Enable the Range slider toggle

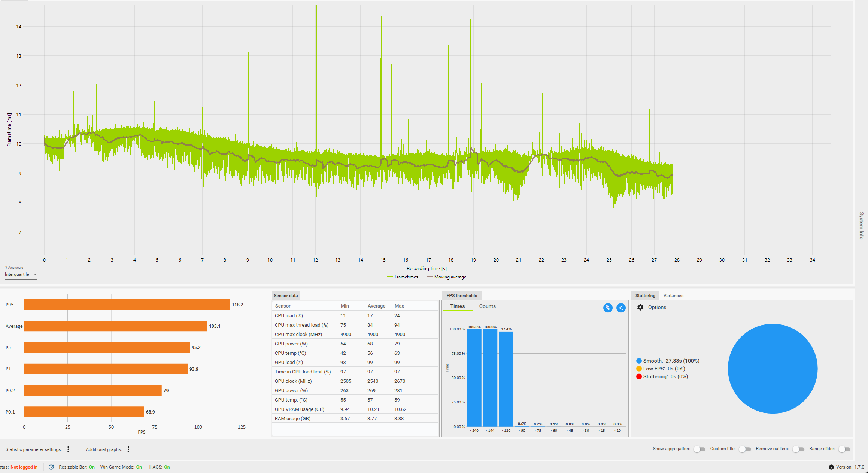tap(844, 449)
